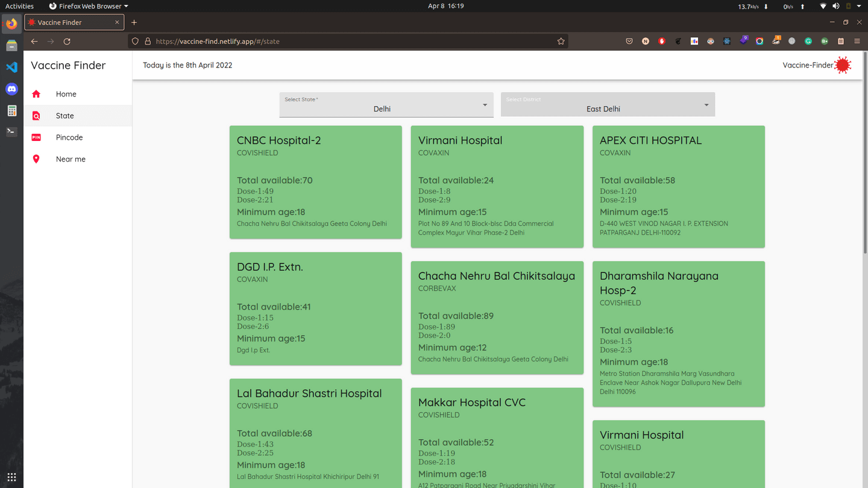Close the Vaccine Finder tab

tap(117, 22)
